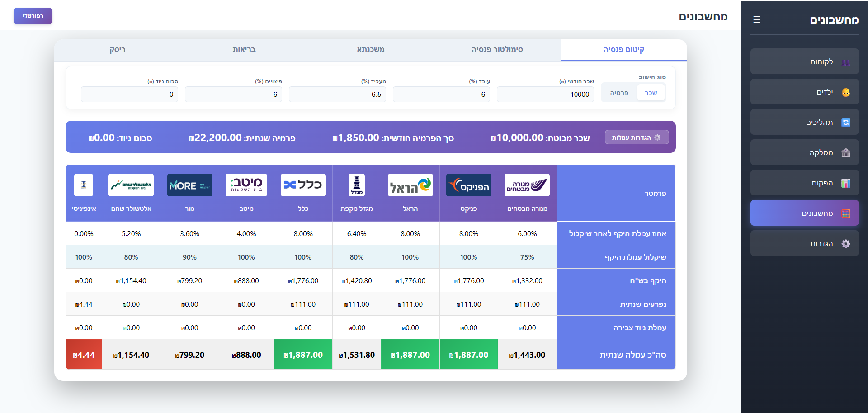Click the סה"כ עמלה שנתית row header
Screen dimensions: 868x413
click(616, 355)
